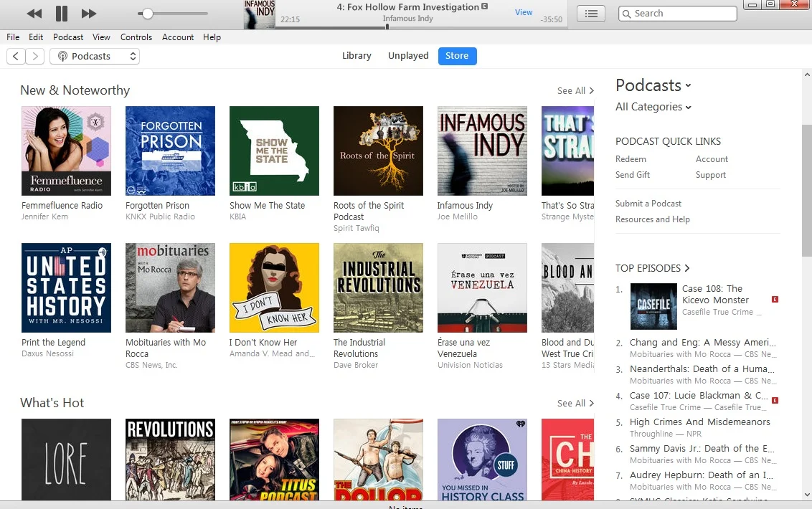Click the Send Gift quick link
The width and height of the screenshot is (812, 509).
632,174
